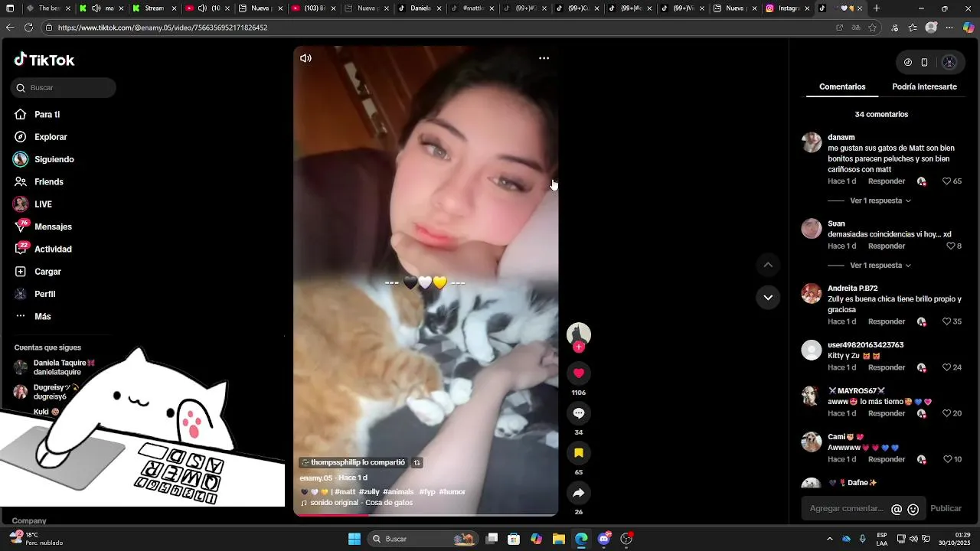The image size is (980, 551).
Task: Open a new browser tab with plus
Action: [877, 8]
